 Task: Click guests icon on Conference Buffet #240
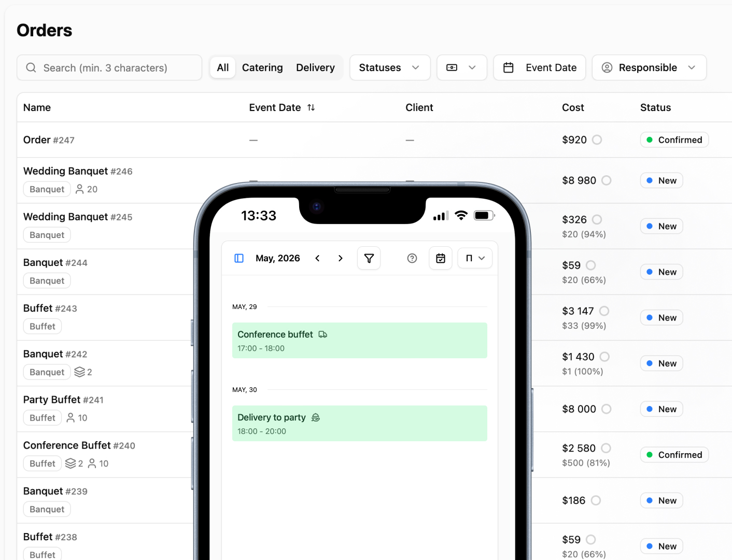pyautogui.click(x=92, y=464)
